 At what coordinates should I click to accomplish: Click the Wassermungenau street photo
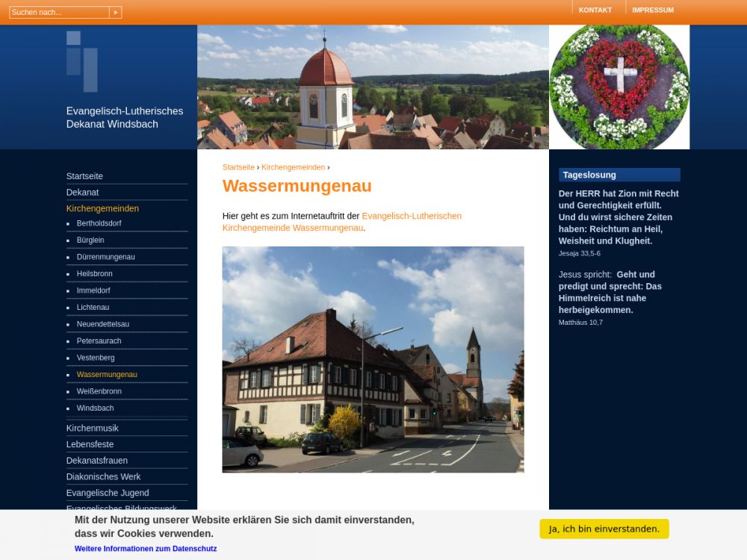pos(373,359)
